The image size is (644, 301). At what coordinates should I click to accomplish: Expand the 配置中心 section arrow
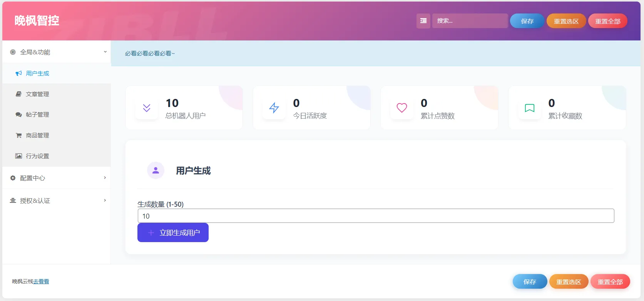(x=105, y=178)
